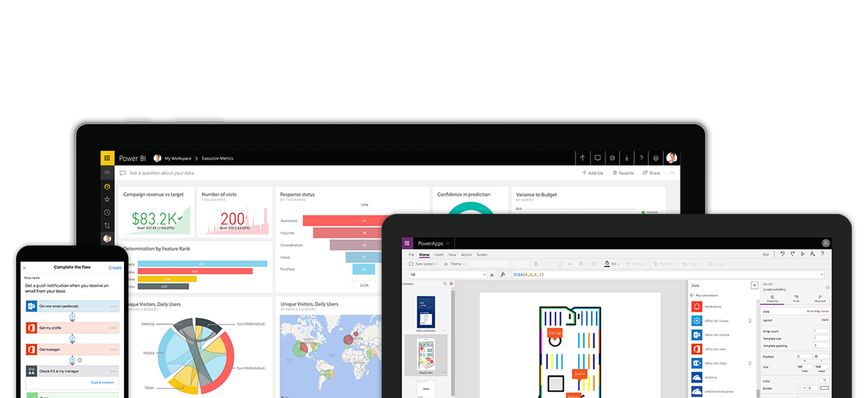Open Power BI help question mark
Image resolution: width=868 pixels, height=398 pixels.
click(641, 158)
